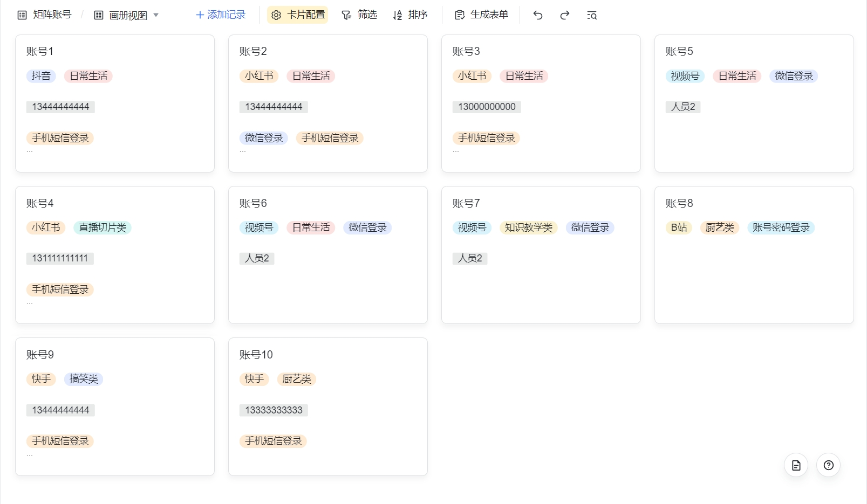
Task: Open the search records icon in toolbar
Action: click(x=591, y=15)
